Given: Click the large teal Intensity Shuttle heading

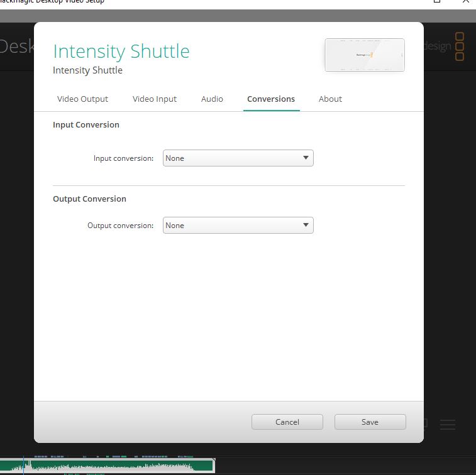Looking at the screenshot, I should click(121, 52).
